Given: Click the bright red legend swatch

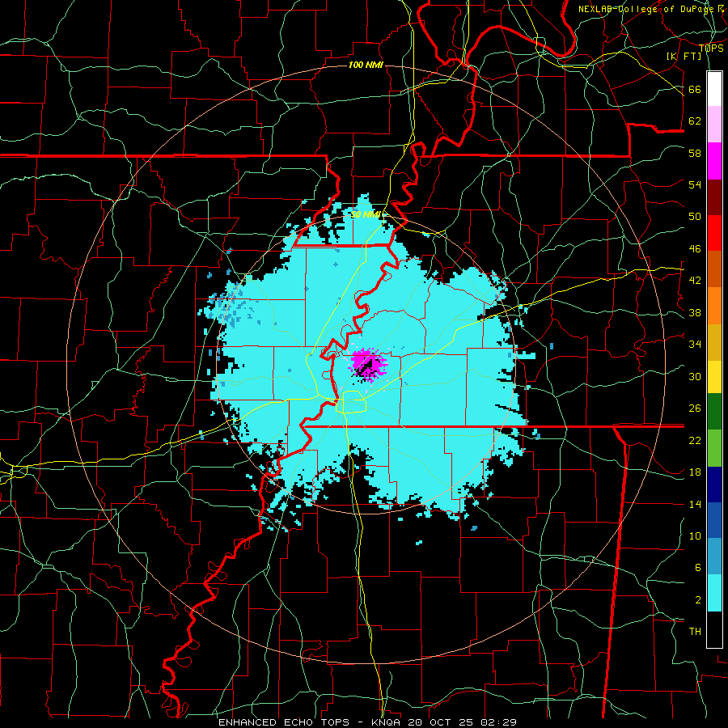Looking at the screenshot, I should click(x=714, y=233).
